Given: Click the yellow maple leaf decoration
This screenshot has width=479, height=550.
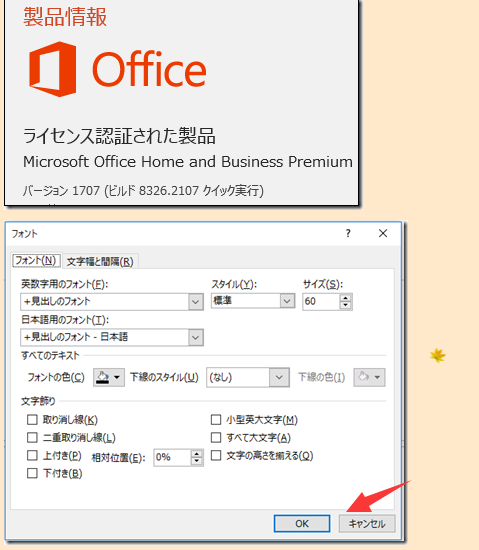Looking at the screenshot, I should tap(438, 356).
